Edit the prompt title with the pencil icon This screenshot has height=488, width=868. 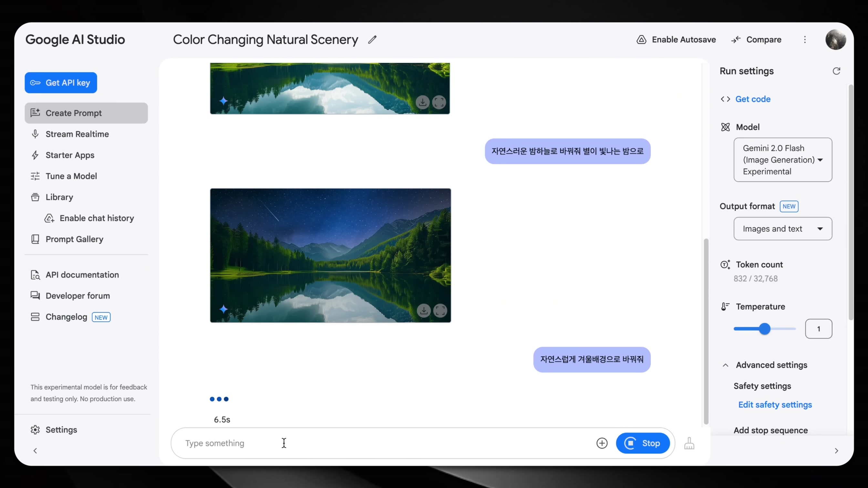click(372, 40)
